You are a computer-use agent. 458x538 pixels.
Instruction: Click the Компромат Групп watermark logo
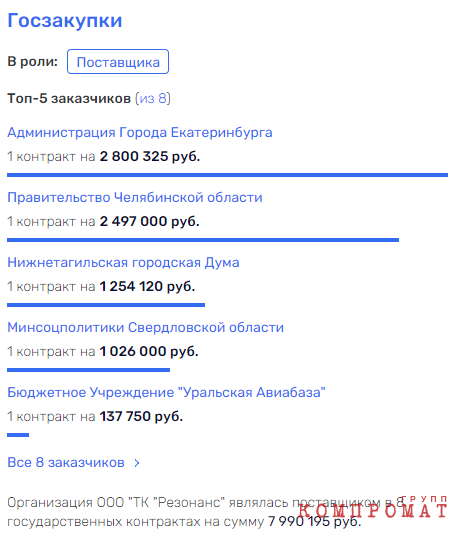pos(372,507)
